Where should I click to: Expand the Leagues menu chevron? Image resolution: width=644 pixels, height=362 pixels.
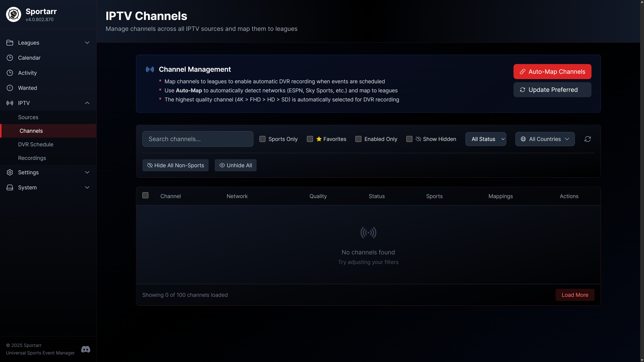[x=87, y=43]
